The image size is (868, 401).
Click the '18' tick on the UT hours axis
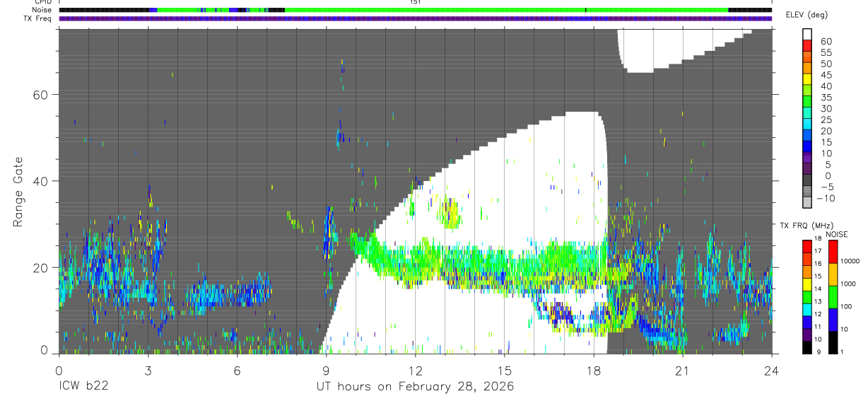click(593, 370)
